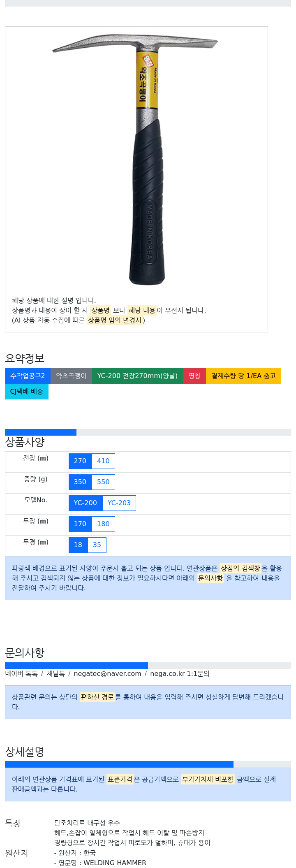Image resolution: width=296 pixels, height=868 pixels.
Task: Click the negatec@naver.com email text
Action: (x=107, y=674)
